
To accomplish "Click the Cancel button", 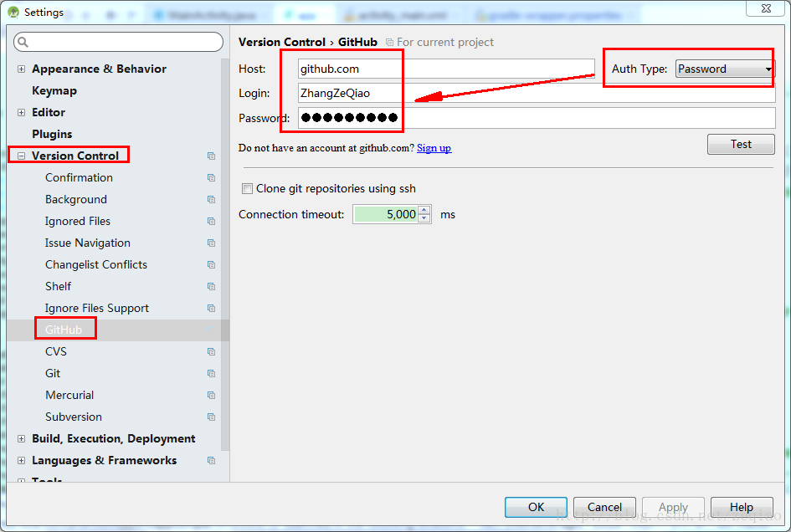I will pyautogui.click(x=604, y=507).
